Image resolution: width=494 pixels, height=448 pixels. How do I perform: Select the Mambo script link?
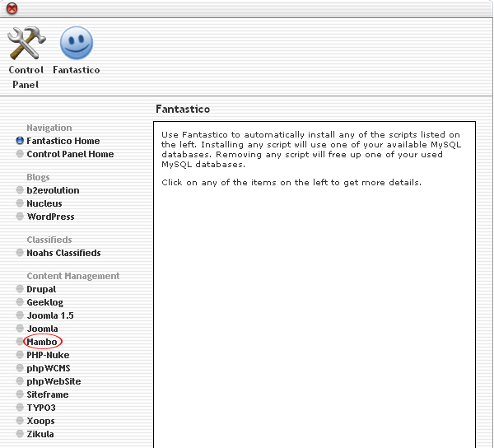[42, 342]
